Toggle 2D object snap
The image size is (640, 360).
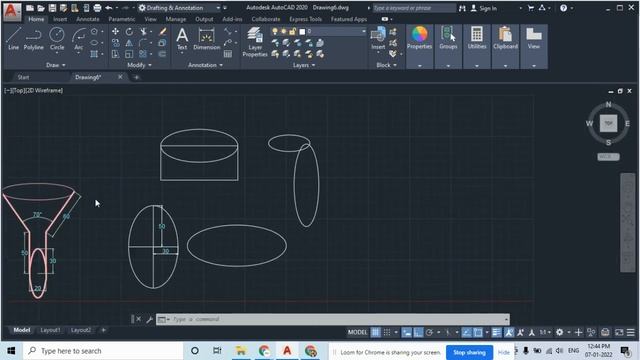tap(478, 333)
